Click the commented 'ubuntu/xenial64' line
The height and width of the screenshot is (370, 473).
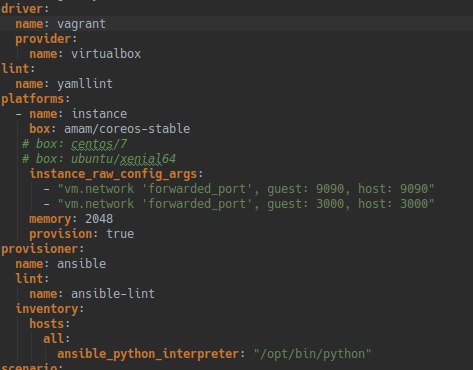point(99,159)
